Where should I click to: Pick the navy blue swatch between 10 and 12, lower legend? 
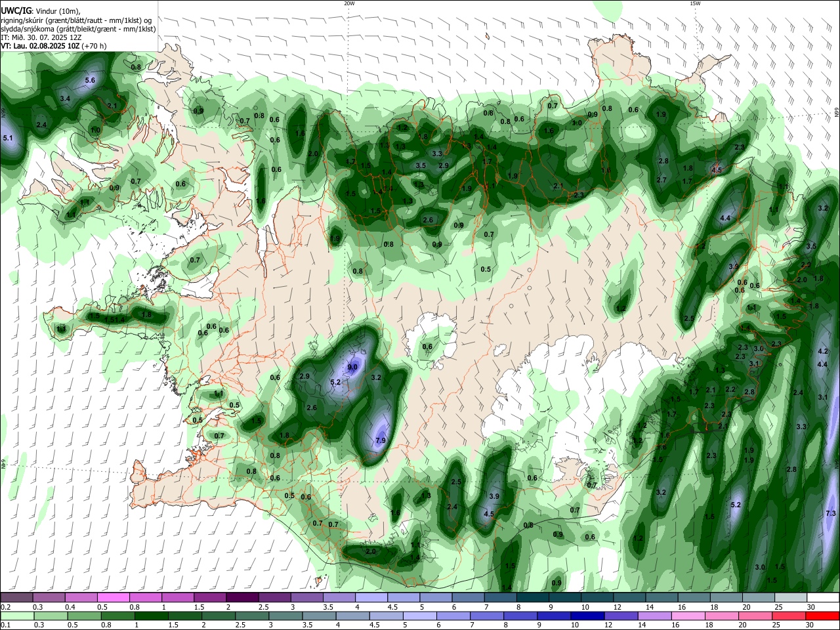[588, 616]
